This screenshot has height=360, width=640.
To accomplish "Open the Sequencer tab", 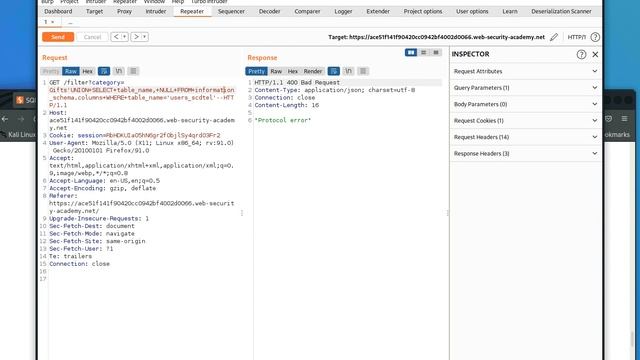I will point(231,11).
